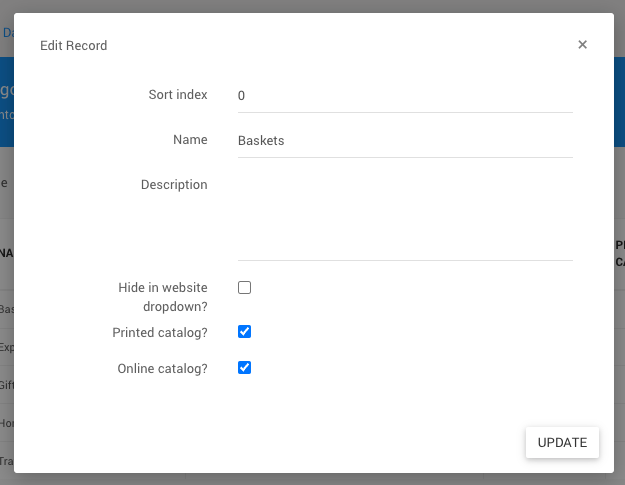Click the dark backdrop below the dialog

(312, 479)
